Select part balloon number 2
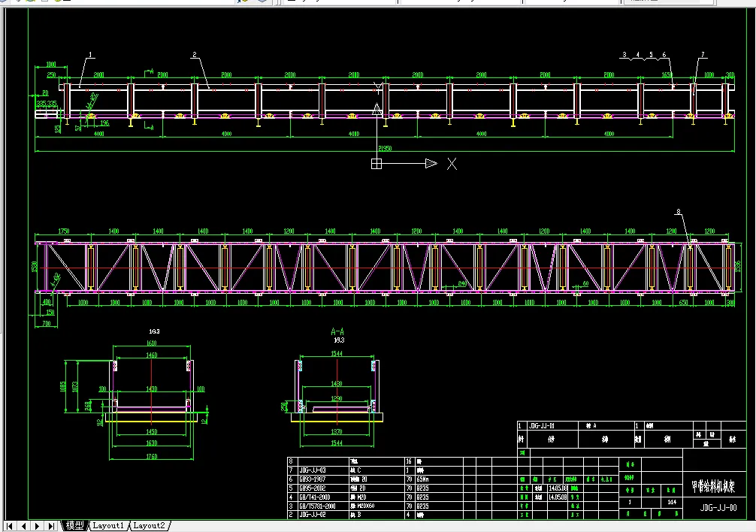Screen dimensions: 756x532 pyautogui.click(x=195, y=54)
